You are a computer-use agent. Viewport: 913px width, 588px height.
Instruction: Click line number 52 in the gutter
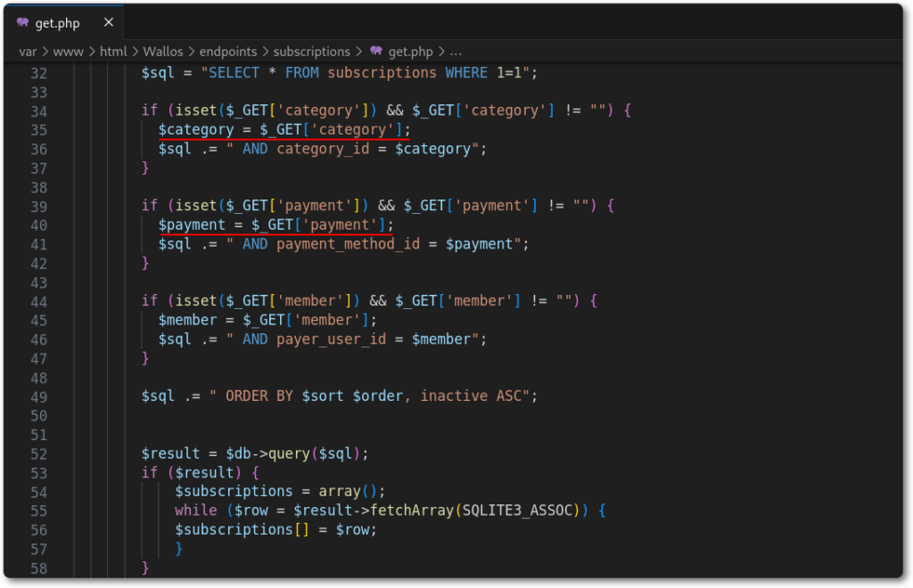[37, 453]
